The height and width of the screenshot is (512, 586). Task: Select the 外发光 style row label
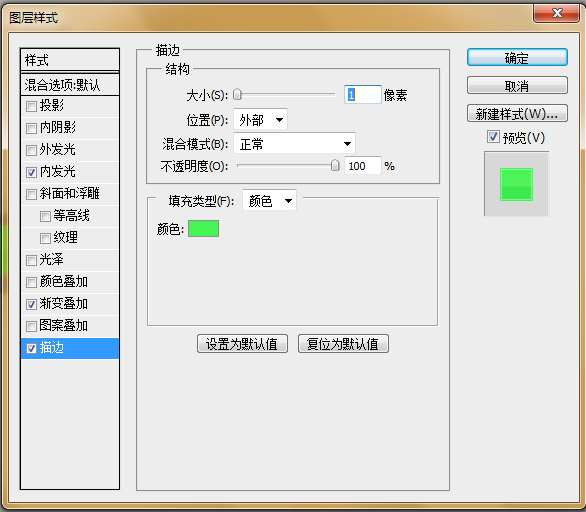click(x=58, y=149)
